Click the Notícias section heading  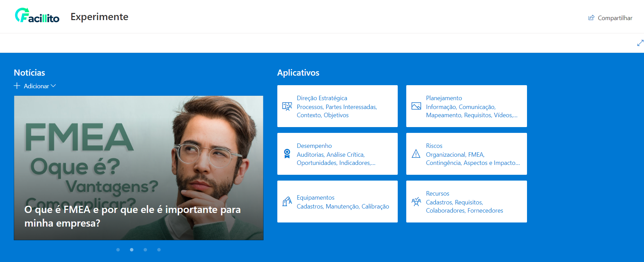29,73
